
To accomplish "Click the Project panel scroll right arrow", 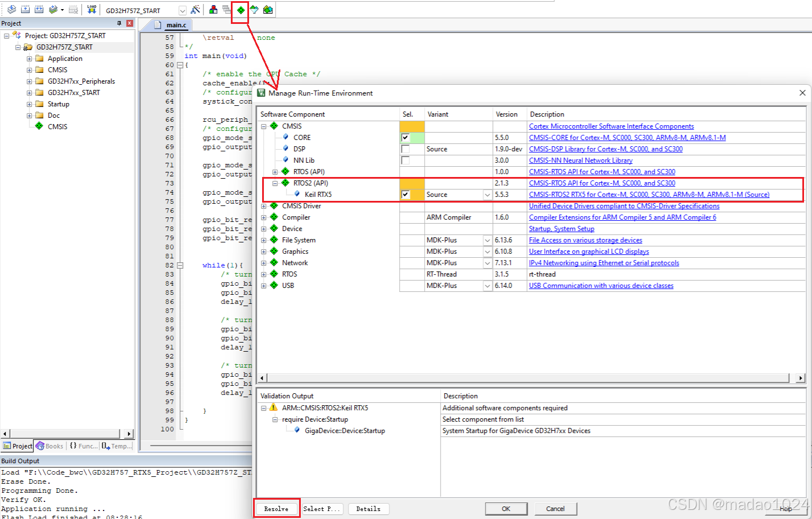I will tap(129, 434).
